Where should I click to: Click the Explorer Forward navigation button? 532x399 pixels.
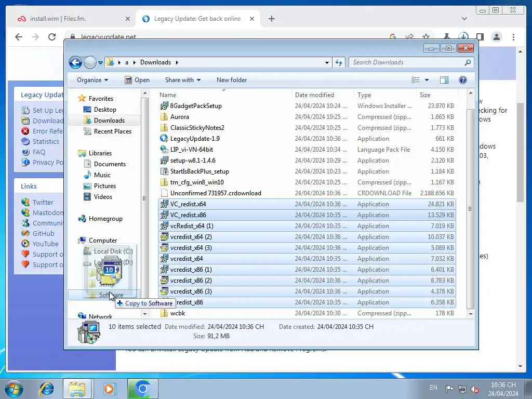click(90, 62)
